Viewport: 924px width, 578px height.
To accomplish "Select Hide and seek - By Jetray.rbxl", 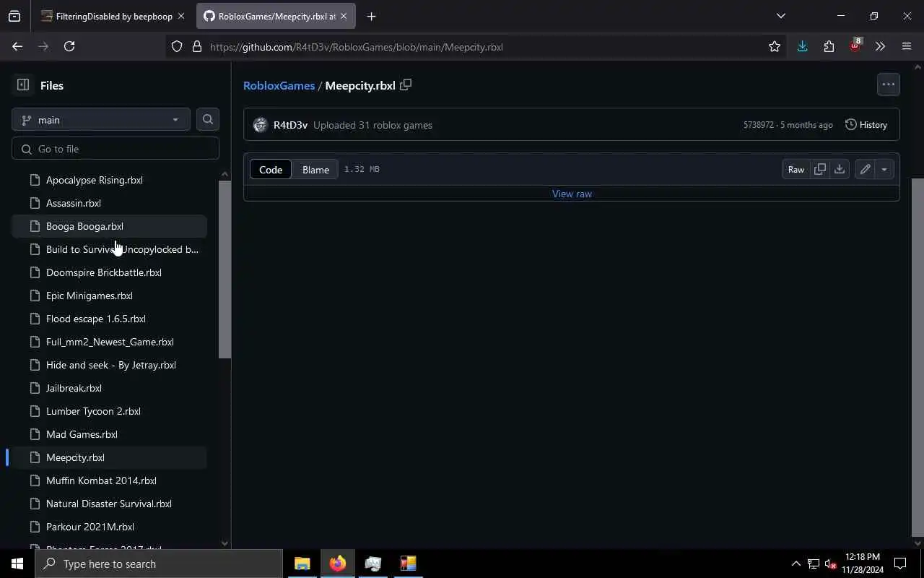I will (x=109, y=365).
